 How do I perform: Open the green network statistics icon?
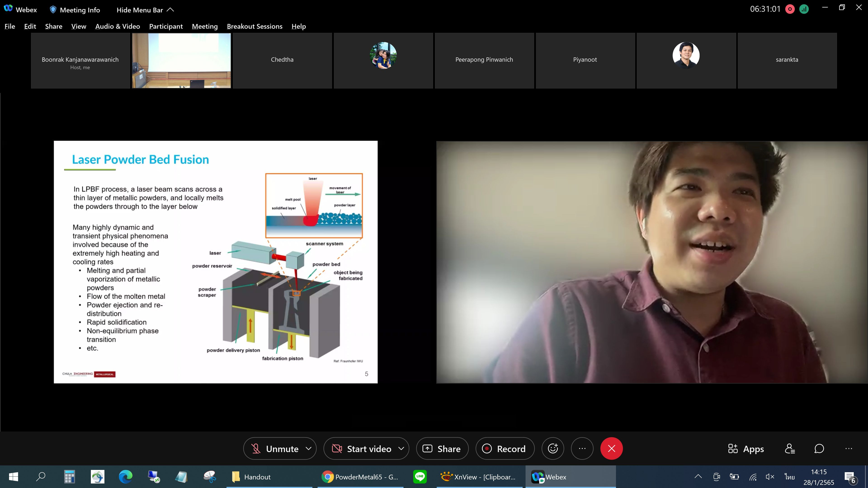coord(804,9)
